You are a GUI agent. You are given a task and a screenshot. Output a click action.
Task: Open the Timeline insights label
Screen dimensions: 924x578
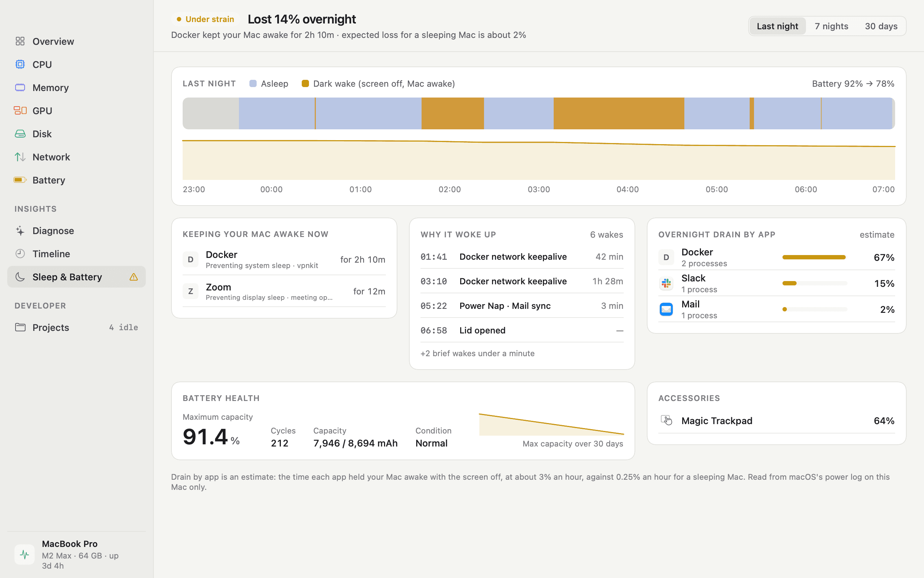click(x=51, y=254)
